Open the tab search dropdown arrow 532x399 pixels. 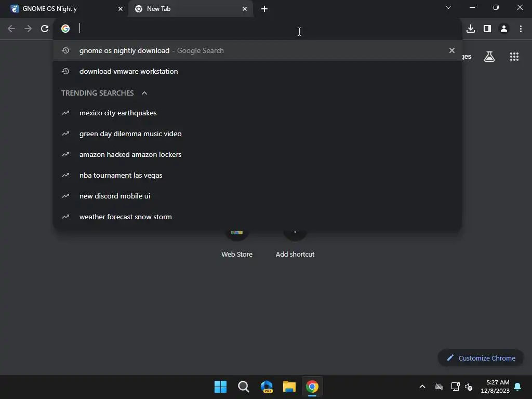448,7
